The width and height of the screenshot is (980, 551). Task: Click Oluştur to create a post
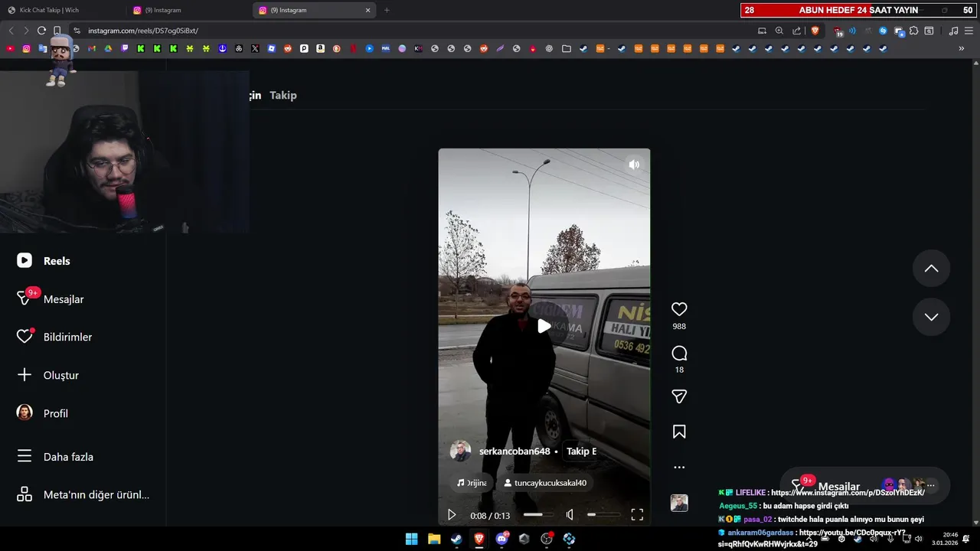coord(48,375)
